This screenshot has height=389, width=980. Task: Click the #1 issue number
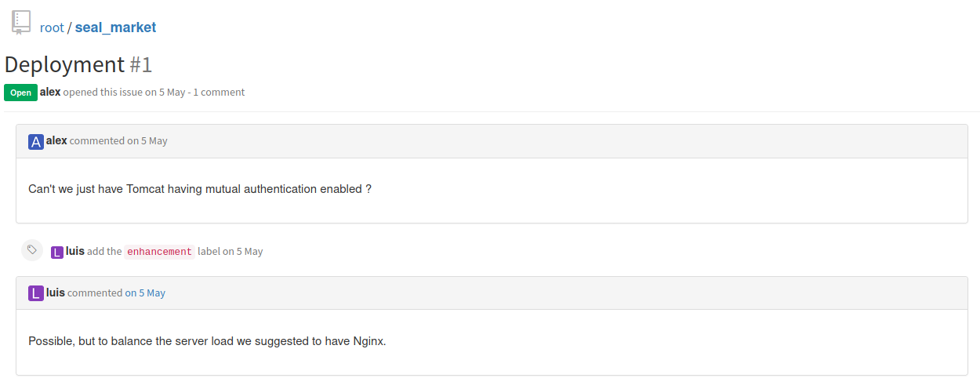point(141,64)
